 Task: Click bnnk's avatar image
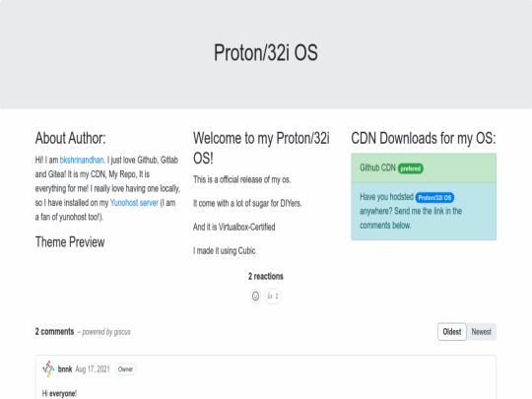(x=48, y=368)
